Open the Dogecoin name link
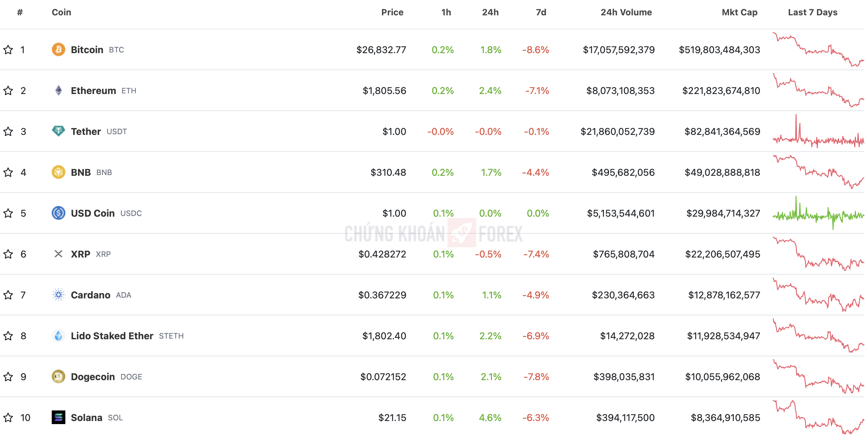This screenshot has width=868, height=436. 93,377
